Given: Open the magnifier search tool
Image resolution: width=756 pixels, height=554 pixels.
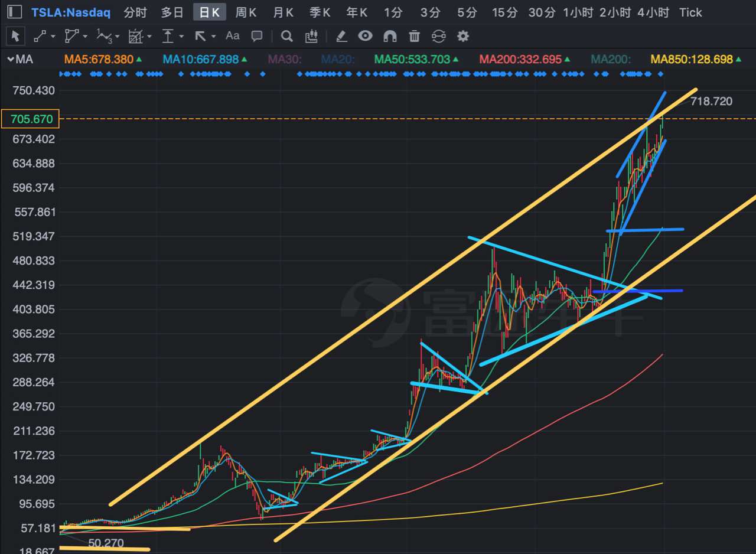Looking at the screenshot, I should 287,36.
